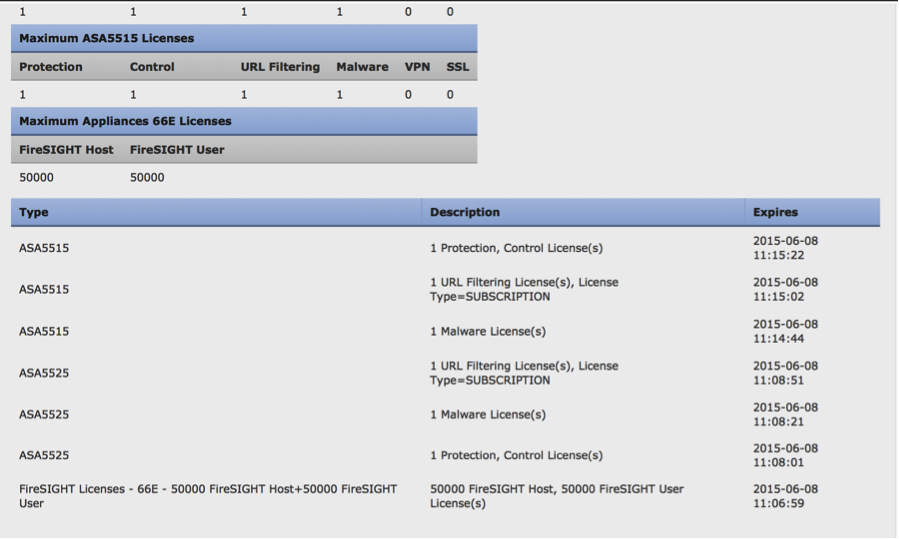Click the FireSIGHT Host column header
The width and height of the screenshot is (899, 539).
point(66,150)
